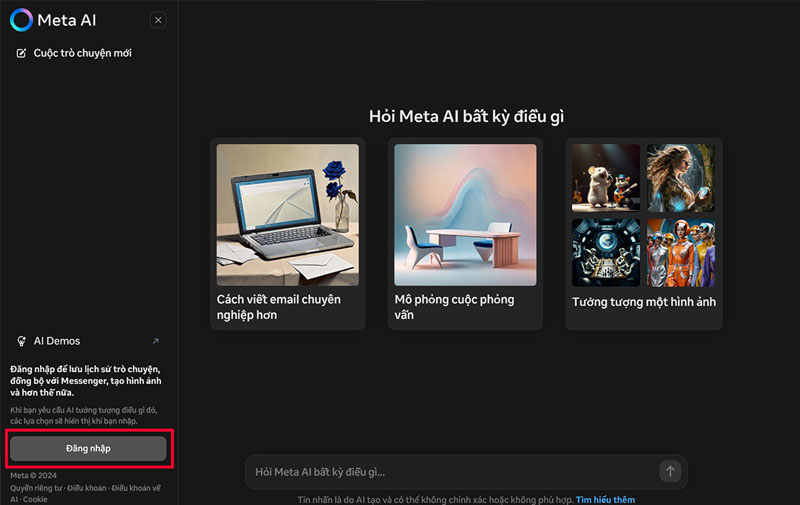This screenshot has width=800, height=505.
Task: Select the Cách viết email chuyên nghiệp hơn card
Action: tap(288, 233)
